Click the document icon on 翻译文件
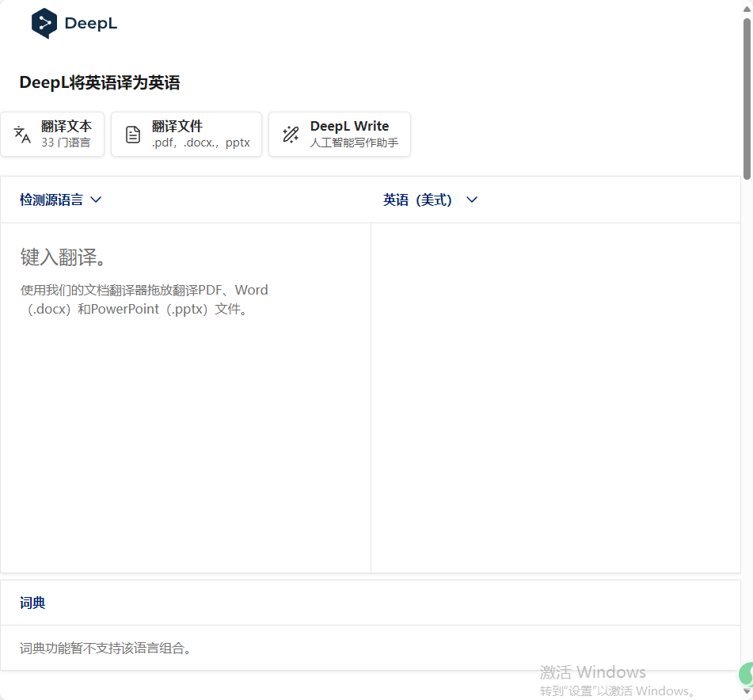The image size is (753, 700). 133,135
